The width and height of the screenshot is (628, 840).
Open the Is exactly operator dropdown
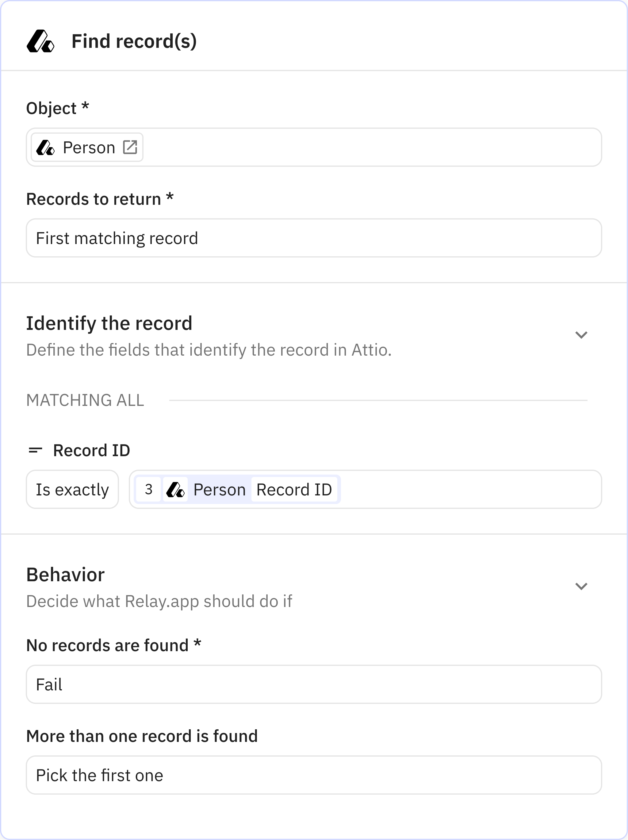(x=72, y=490)
